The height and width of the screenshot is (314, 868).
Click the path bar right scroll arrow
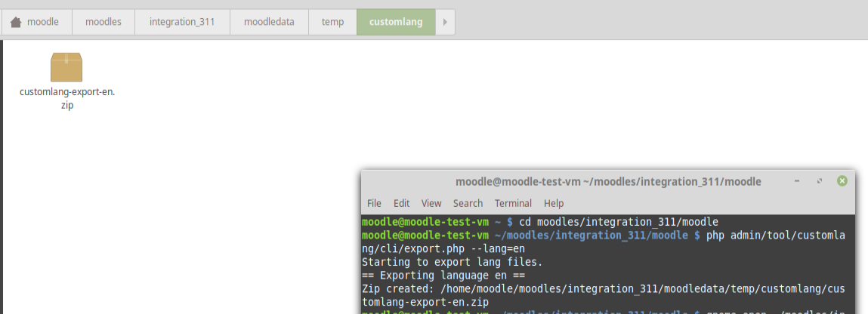[445, 22]
